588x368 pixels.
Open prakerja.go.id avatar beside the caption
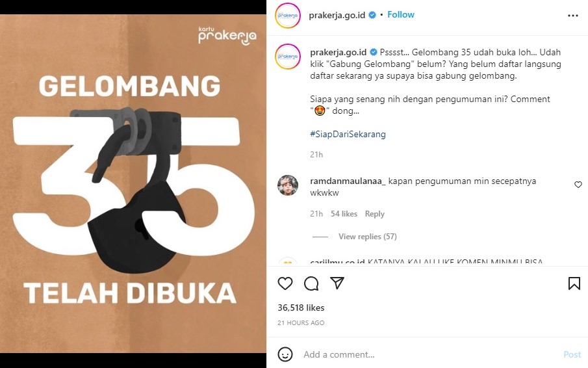pos(288,57)
